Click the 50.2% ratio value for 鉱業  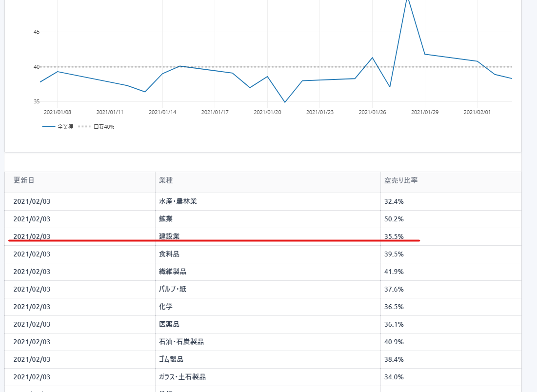pyautogui.click(x=394, y=219)
